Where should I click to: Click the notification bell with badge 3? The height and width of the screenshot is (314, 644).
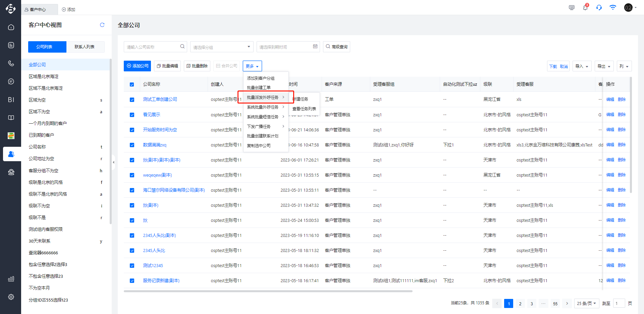click(x=585, y=7)
